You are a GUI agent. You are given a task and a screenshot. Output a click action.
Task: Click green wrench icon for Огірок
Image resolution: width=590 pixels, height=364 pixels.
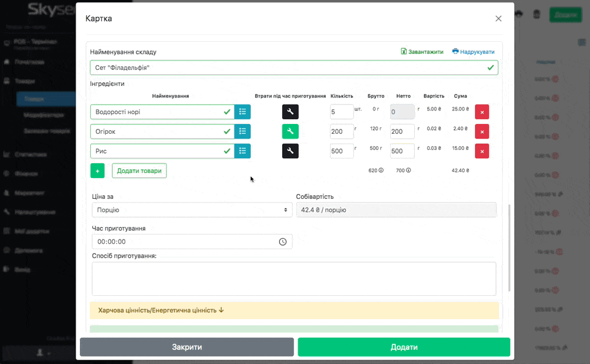pyautogui.click(x=290, y=131)
